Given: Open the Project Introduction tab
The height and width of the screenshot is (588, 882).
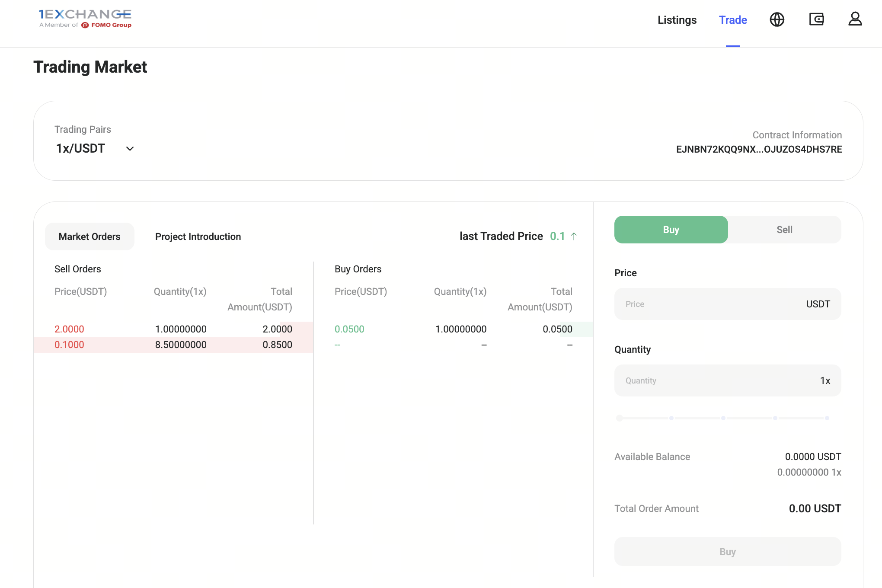Looking at the screenshot, I should coord(198,236).
